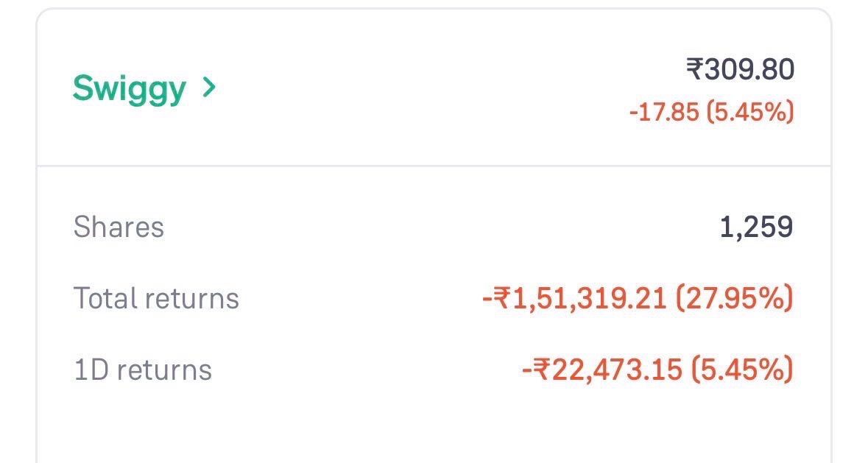Click the 1D returns label
The image size is (868, 463).
click(x=143, y=370)
